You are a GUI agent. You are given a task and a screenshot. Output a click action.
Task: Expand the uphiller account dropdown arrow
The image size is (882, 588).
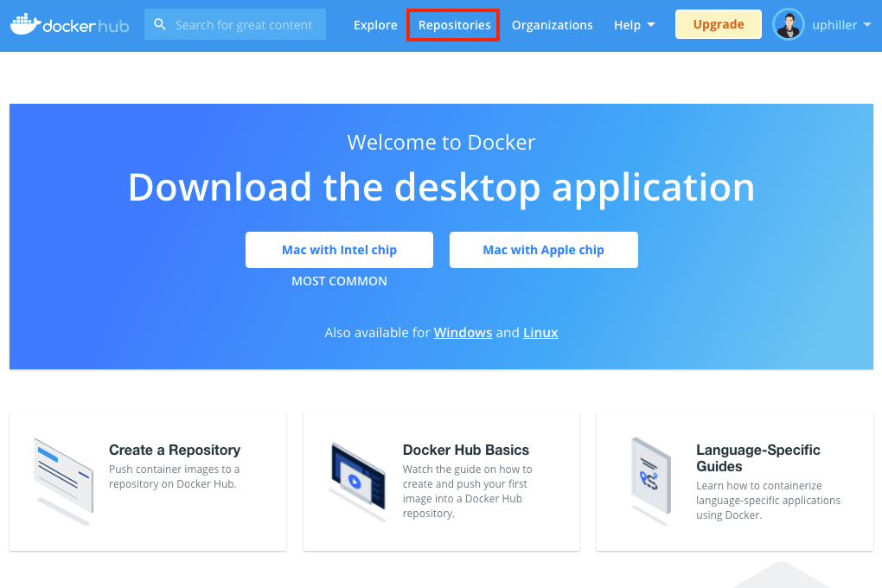866,25
